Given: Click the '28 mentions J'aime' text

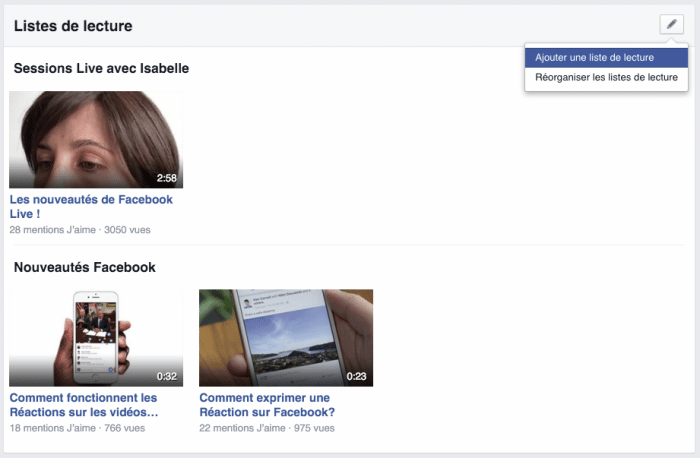Looking at the screenshot, I should click(52, 230).
